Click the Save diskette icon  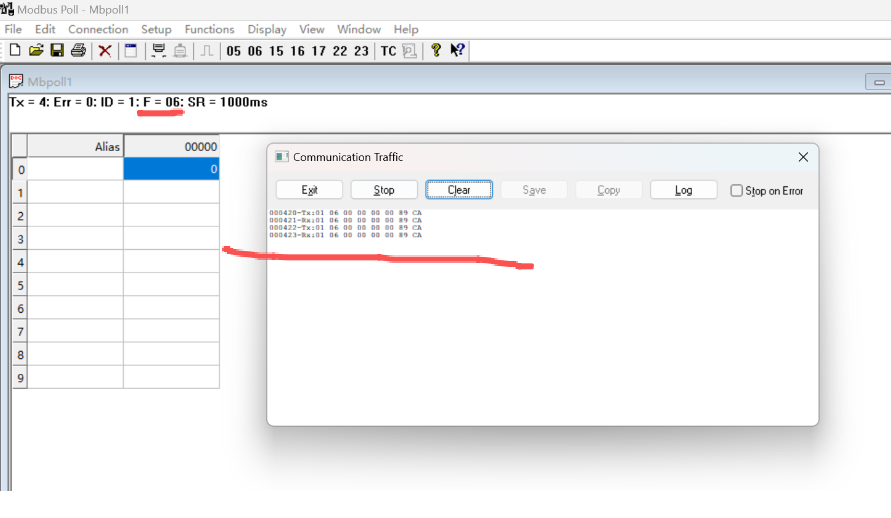pos(57,51)
